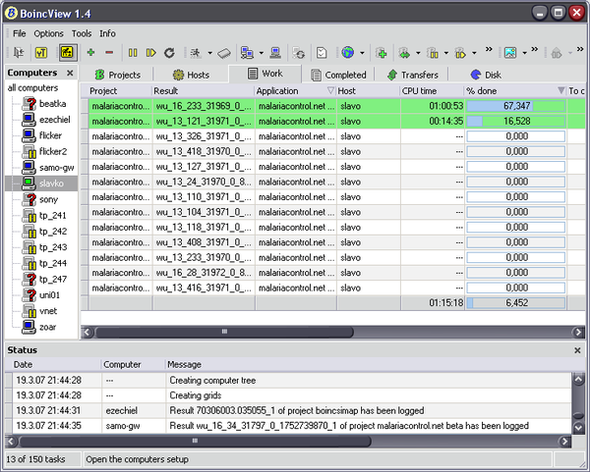Open dropdown beside project suspend icon
The height and width of the screenshot is (472, 590).
point(446,53)
